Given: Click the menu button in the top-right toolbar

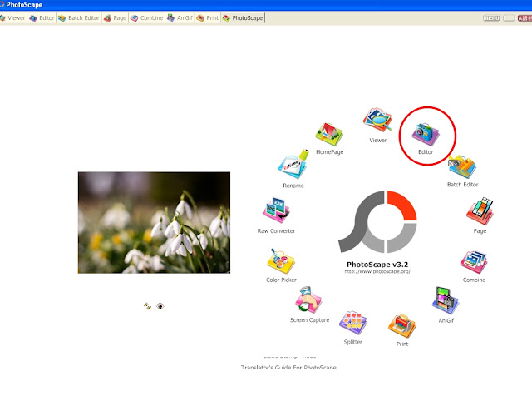Looking at the screenshot, I should tap(491, 18).
